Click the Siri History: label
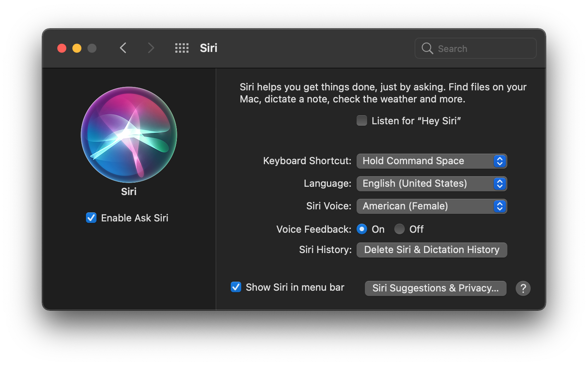588x366 pixels. [325, 250]
